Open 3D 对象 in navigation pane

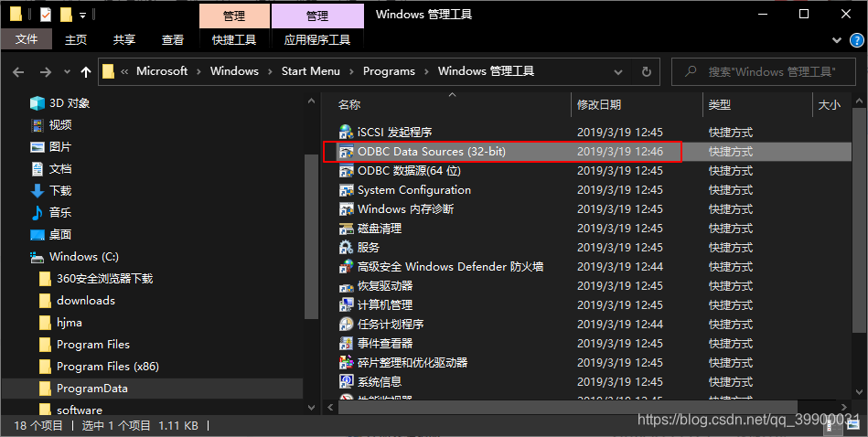[59, 103]
